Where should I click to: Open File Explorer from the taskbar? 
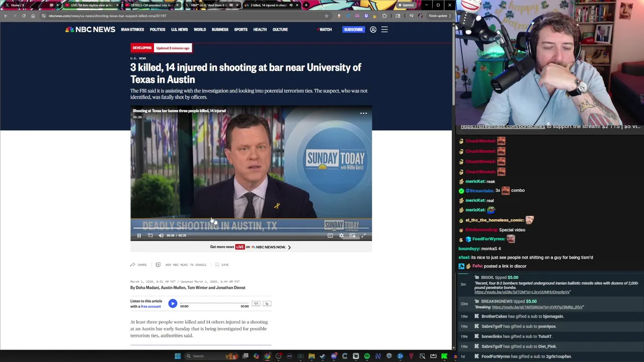(x=311, y=356)
